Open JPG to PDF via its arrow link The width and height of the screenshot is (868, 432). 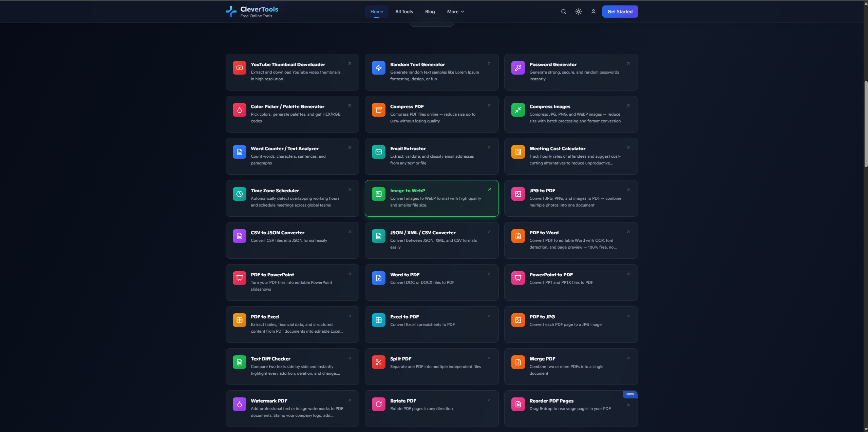(x=627, y=190)
